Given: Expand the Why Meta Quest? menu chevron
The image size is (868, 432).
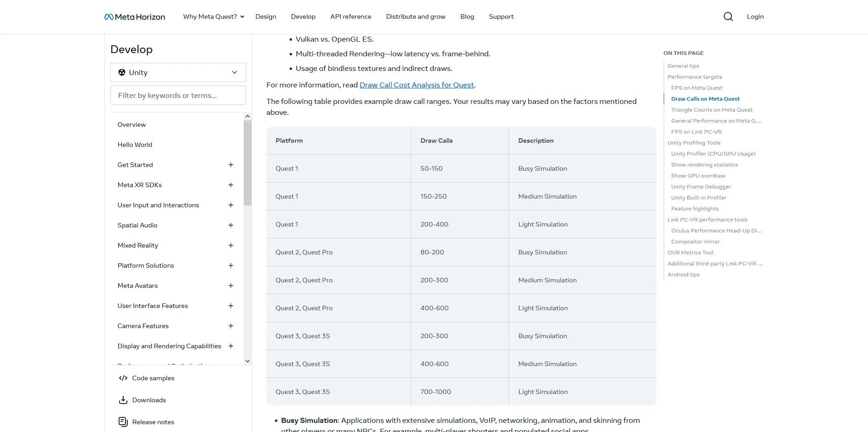Looking at the screenshot, I should point(242,17).
